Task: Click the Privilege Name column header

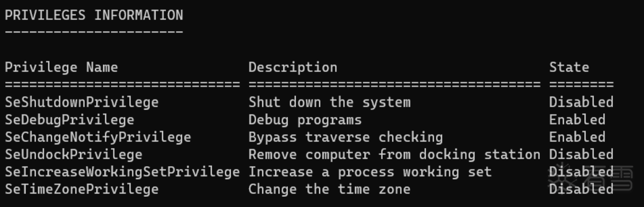Action: click(x=61, y=67)
